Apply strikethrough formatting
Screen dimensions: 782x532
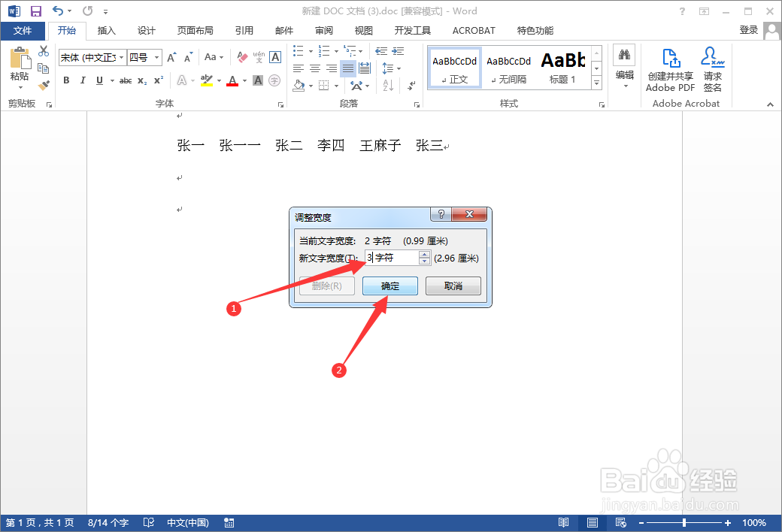[x=125, y=80]
